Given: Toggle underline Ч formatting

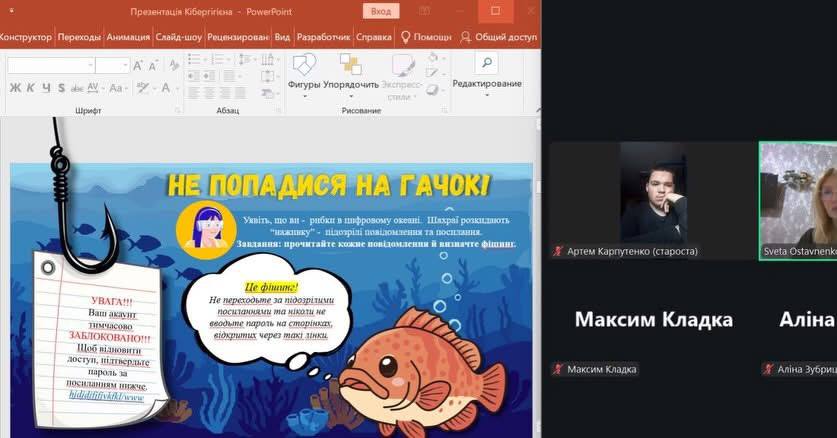Looking at the screenshot, I should 46,88.
